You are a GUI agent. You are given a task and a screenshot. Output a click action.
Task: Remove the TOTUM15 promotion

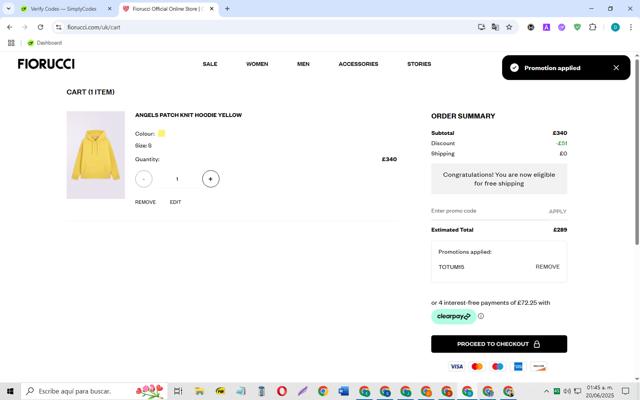(547, 267)
